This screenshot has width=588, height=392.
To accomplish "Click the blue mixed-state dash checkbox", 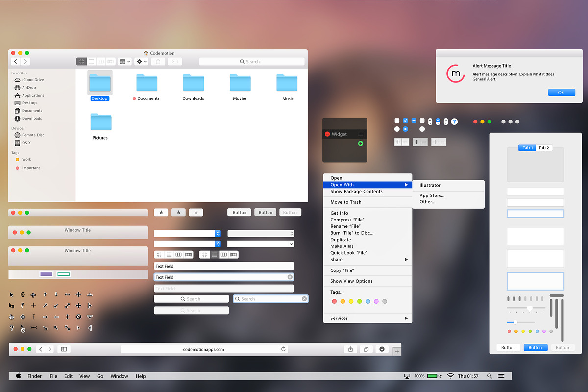I will point(414,121).
